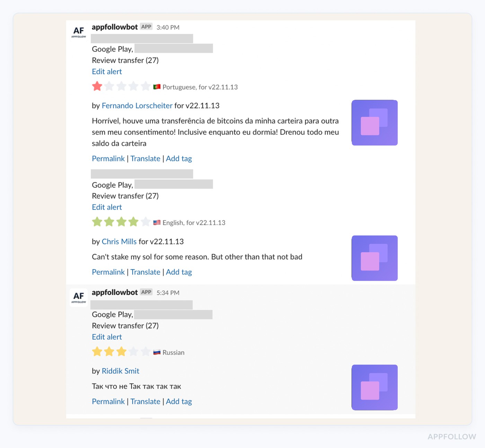Add tag to the Russian review

[179, 401]
